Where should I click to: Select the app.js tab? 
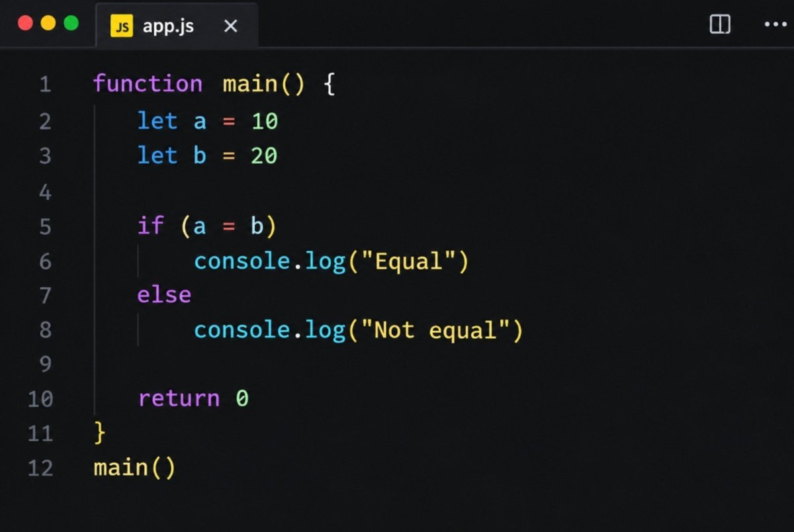click(177, 26)
